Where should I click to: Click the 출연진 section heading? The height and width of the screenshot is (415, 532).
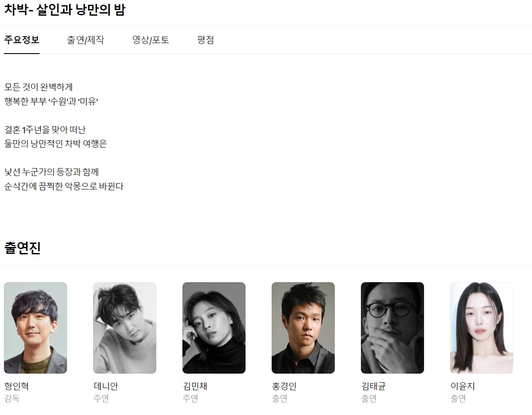[22, 248]
